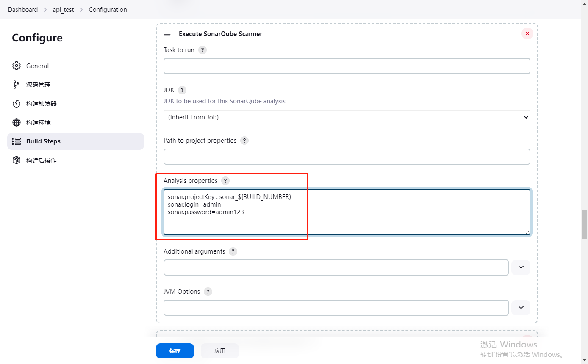The height and width of the screenshot is (364, 588).
Task: Click into the Task to run field
Action: coord(347,66)
